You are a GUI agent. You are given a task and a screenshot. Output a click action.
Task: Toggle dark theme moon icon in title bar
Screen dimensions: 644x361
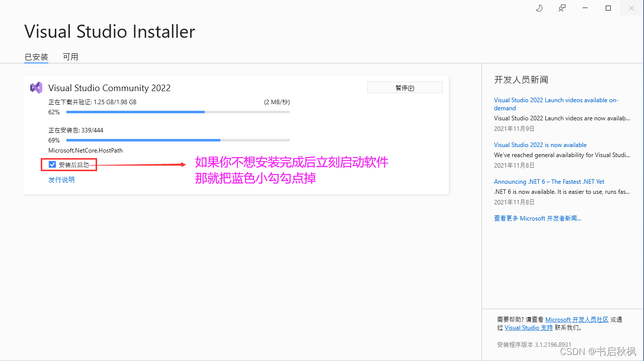pos(539,8)
